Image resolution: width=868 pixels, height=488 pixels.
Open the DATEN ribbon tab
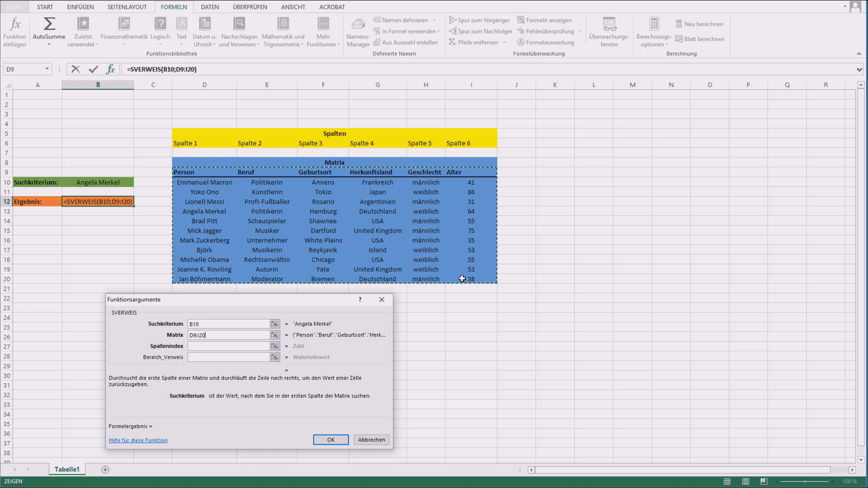point(210,7)
